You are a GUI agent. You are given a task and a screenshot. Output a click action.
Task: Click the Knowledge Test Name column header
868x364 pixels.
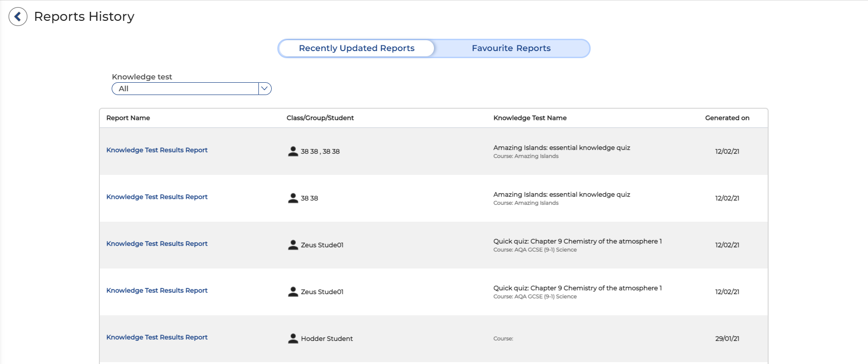pos(530,118)
